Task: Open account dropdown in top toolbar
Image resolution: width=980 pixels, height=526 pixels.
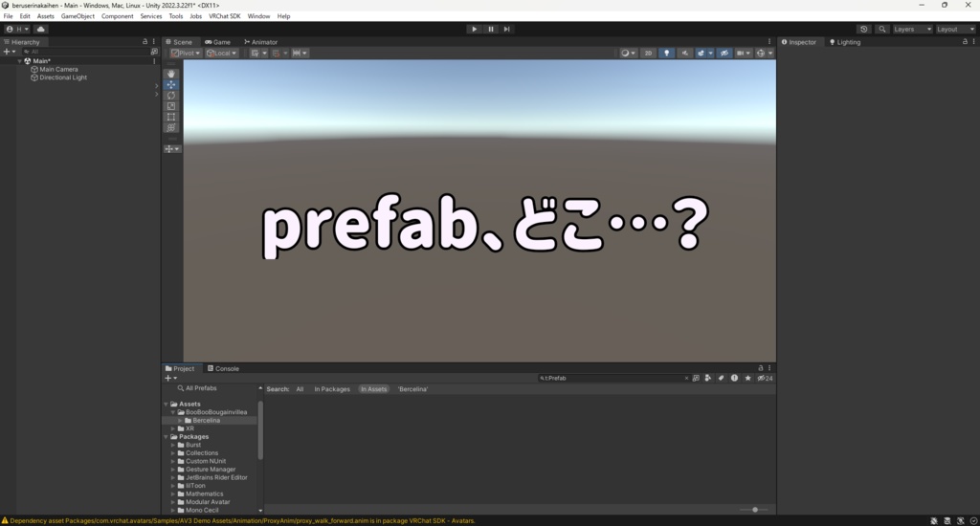Action: click(x=17, y=29)
